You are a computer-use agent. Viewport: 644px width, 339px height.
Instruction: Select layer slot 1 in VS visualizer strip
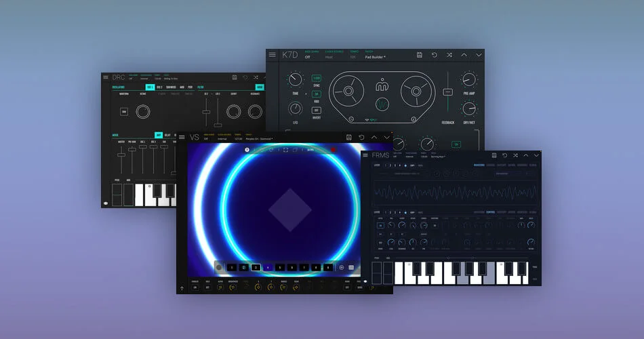point(232,268)
